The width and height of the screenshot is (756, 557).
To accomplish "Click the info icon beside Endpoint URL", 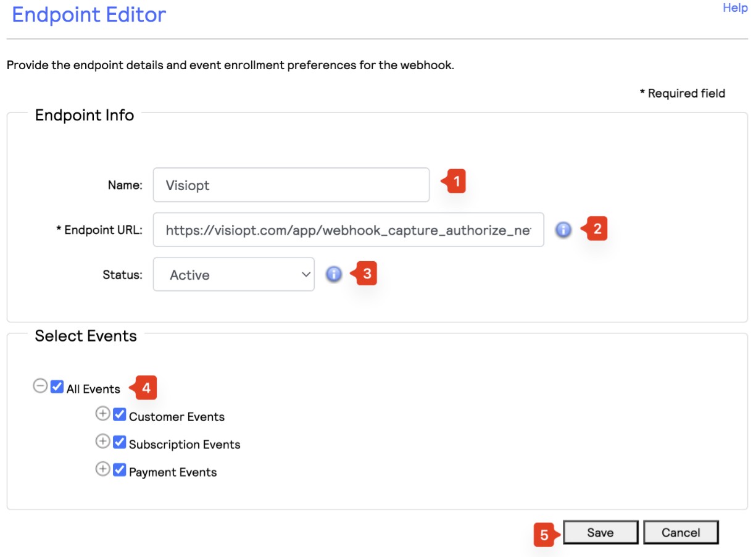I will (563, 230).
